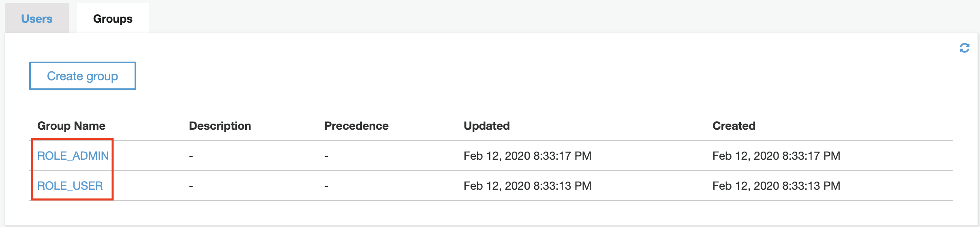The width and height of the screenshot is (980, 227).
Task: Open the ROLE_USER group
Action: [x=70, y=186]
